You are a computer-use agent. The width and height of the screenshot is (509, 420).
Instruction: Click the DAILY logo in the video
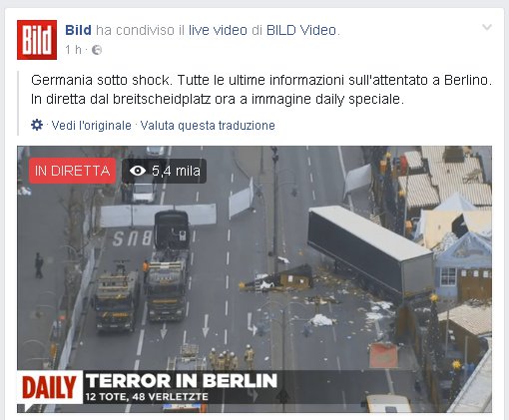[x=50, y=387]
